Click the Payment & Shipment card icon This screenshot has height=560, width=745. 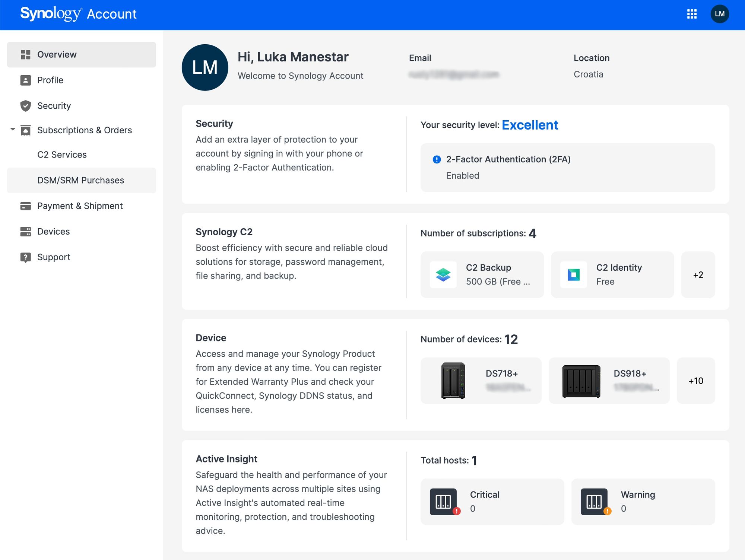pyautogui.click(x=25, y=206)
